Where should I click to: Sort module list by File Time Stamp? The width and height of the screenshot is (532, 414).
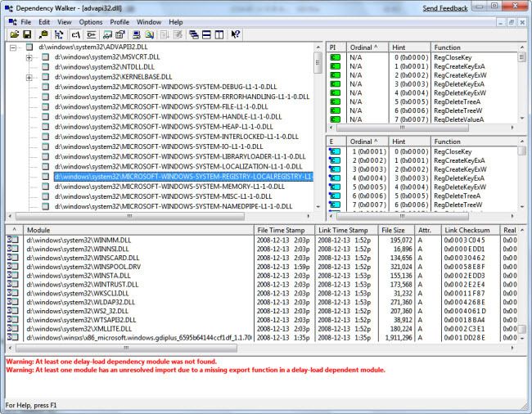tap(284, 230)
